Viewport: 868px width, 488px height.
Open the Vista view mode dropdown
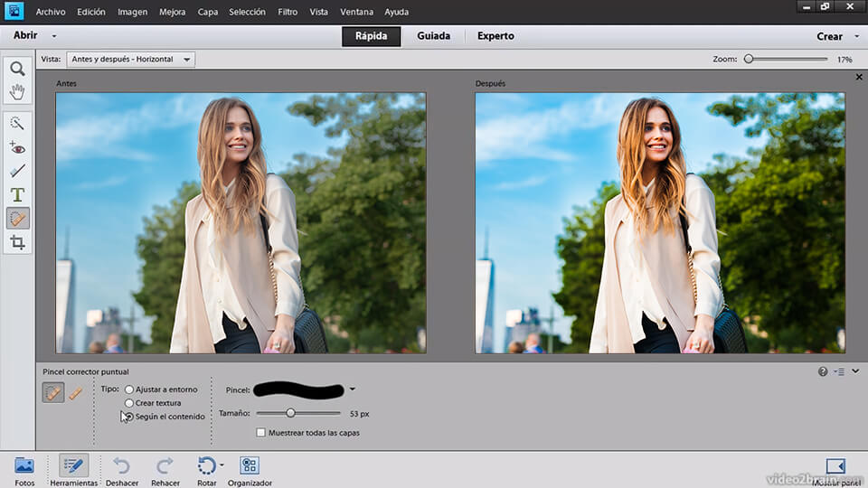point(132,60)
